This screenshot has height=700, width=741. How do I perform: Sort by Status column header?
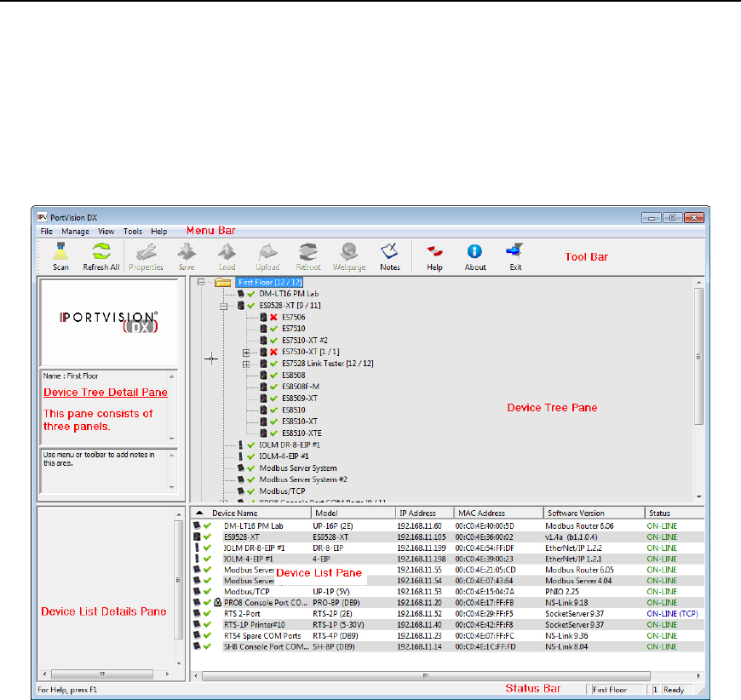click(675, 514)
